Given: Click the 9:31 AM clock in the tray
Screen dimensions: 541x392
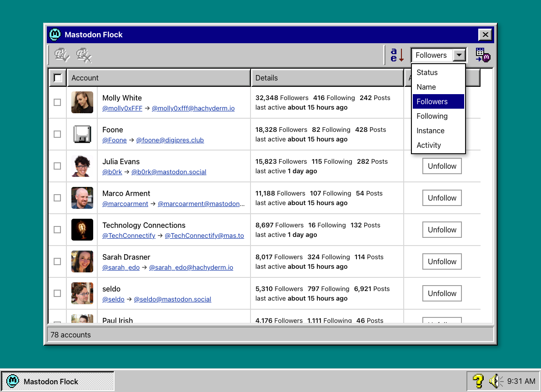Looking at the screenshot, I should click(521, 381).
